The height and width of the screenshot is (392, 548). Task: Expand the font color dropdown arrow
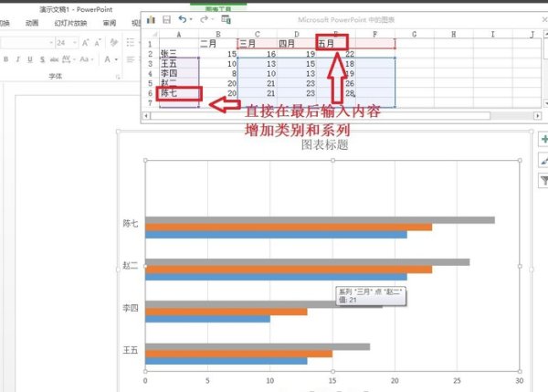click(116, 59)
